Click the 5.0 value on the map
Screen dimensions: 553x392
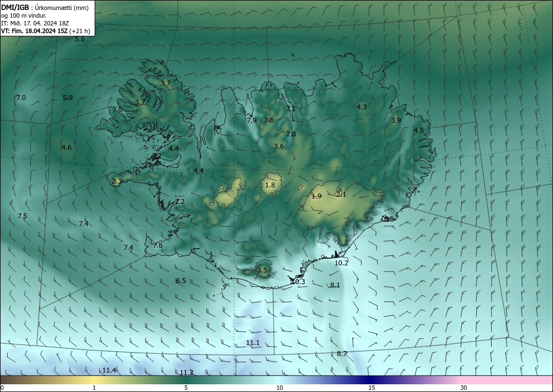tap(67, 98)
